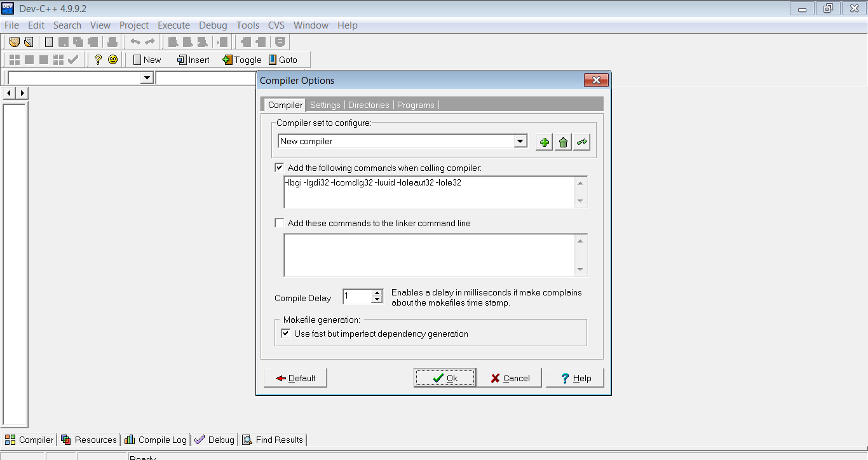
Task: Open the Window menu
Action: (311, 25)
